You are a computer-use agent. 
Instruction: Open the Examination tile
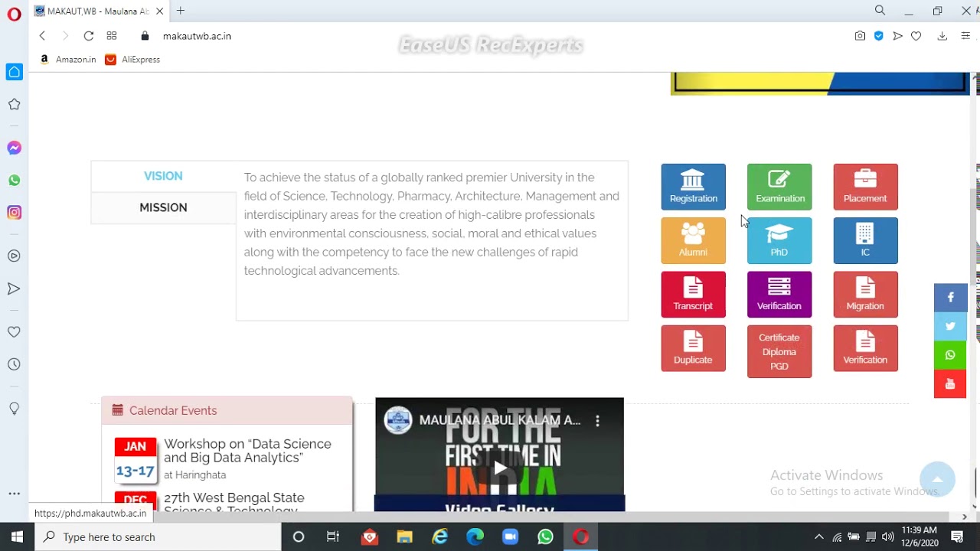pos(779,187)
